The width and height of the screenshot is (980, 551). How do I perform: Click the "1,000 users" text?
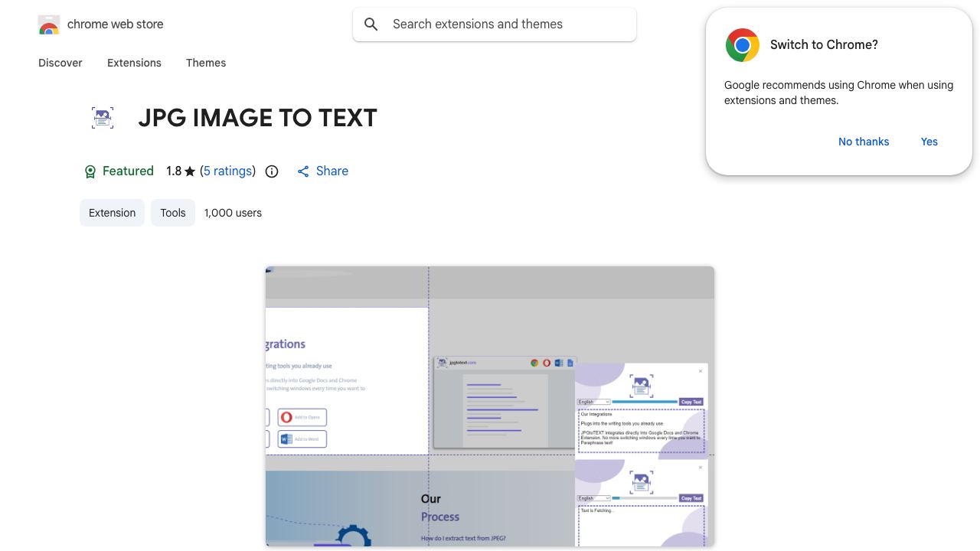(233, 213)
